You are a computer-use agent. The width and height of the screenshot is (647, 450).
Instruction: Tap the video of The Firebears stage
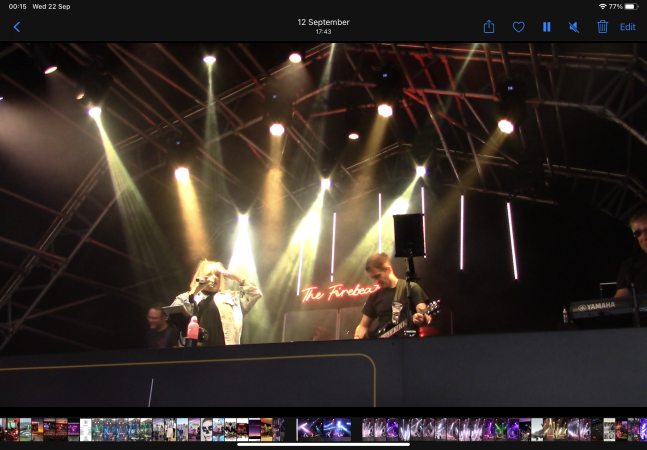pos(324,225)
